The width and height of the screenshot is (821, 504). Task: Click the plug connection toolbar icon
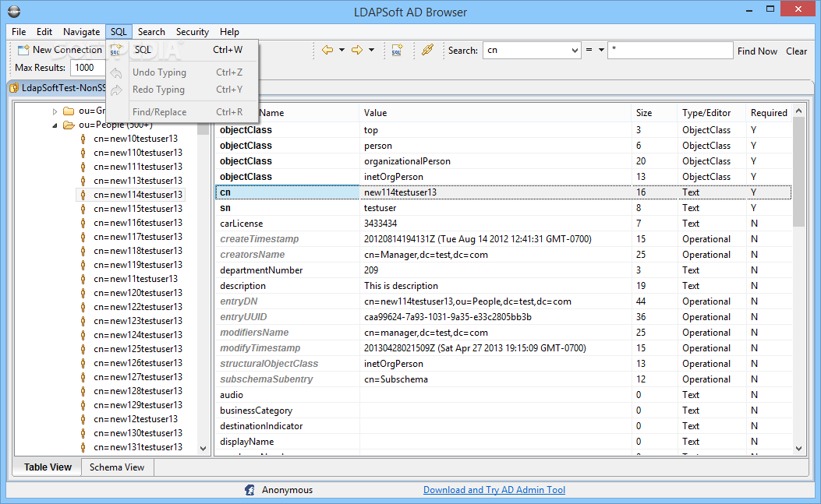coord(428,50)
